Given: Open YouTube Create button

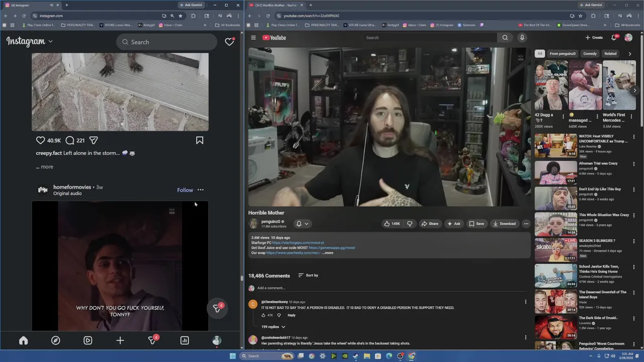Looking at the screenshot, I should [x=594, y=38].
